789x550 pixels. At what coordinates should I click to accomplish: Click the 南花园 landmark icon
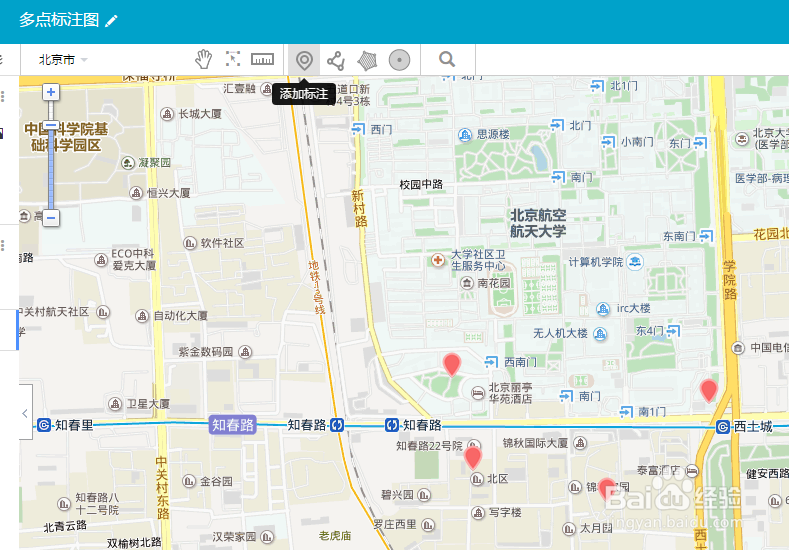click(x=467, y=283)
